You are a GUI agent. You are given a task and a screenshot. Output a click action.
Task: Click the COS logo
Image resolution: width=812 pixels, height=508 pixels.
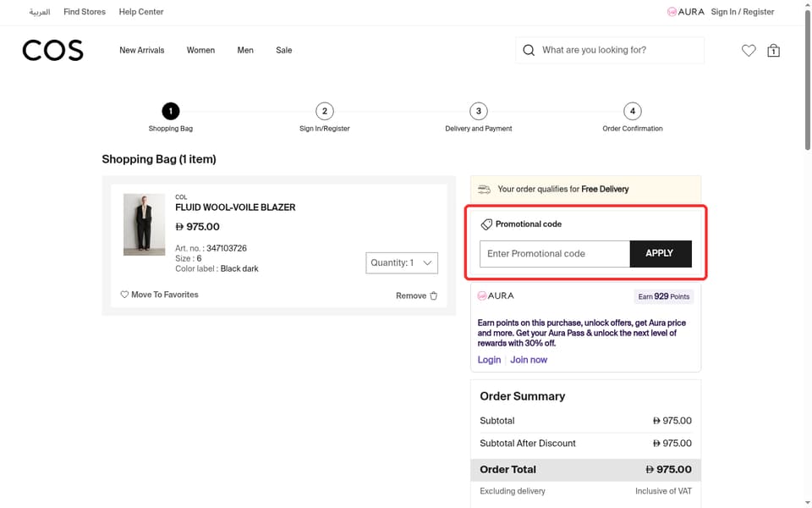52,50
